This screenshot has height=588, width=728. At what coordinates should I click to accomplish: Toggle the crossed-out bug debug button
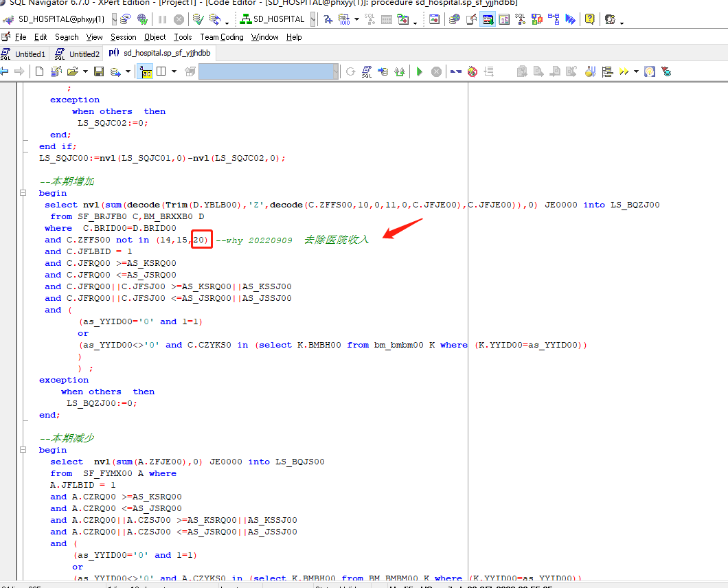point(473,71)
